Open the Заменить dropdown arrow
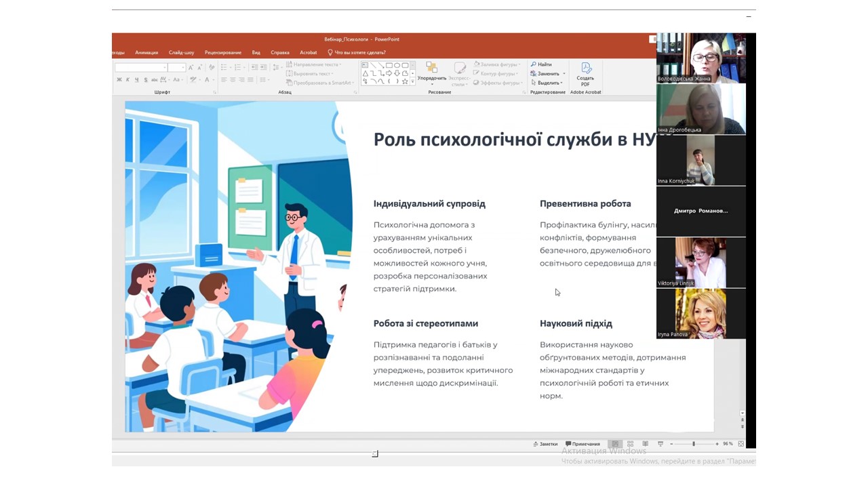Image resolution: width=868 pixels, height=488 pixels. click(x=563, y=74)
